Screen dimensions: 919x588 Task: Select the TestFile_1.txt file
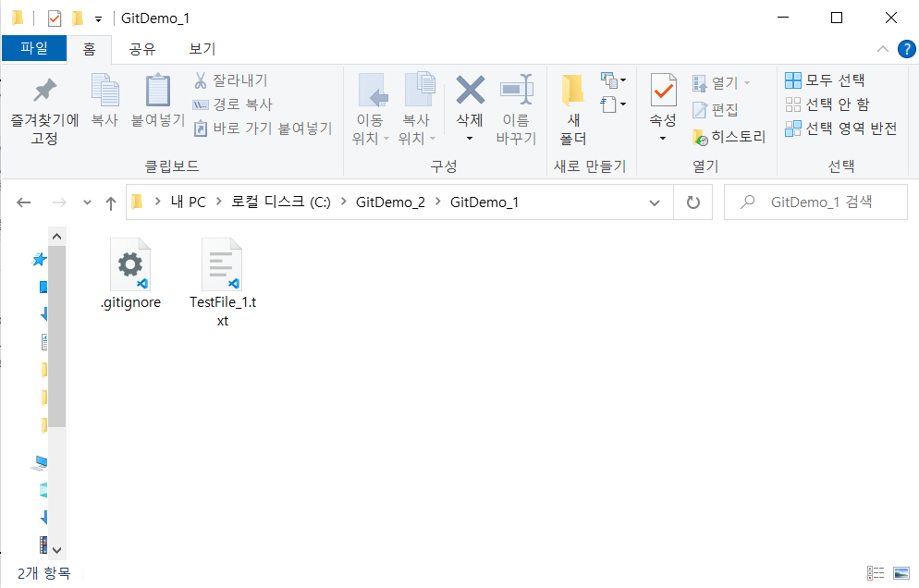[x=223, y=283]
